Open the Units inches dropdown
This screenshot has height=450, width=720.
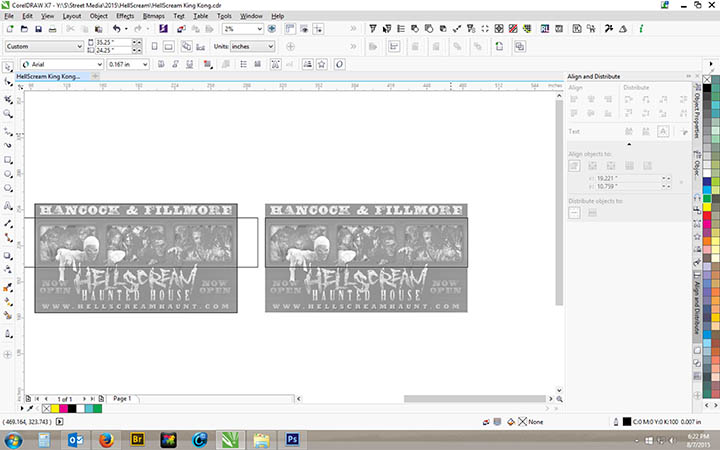[252, 46]
